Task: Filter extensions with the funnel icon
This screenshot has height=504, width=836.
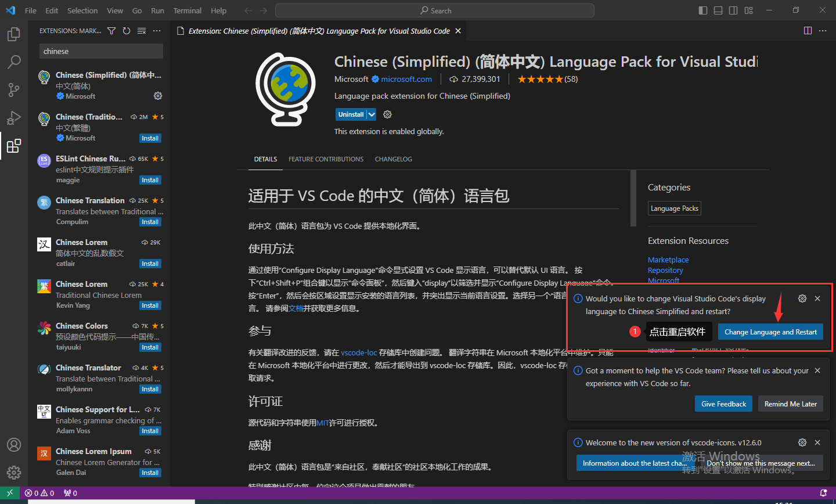Action: click(x=111, y=31)
